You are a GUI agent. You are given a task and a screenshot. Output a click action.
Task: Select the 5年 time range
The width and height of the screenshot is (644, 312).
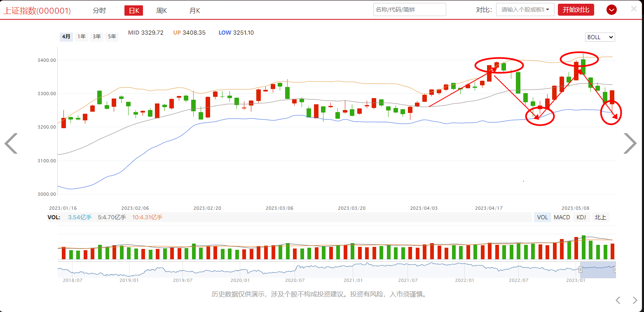tap(112, 37)
